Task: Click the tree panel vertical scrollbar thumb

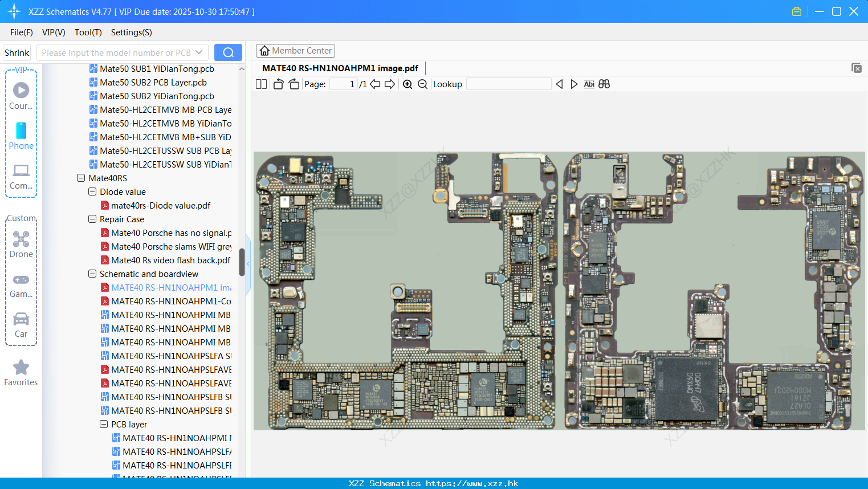Action: [242, 262]
